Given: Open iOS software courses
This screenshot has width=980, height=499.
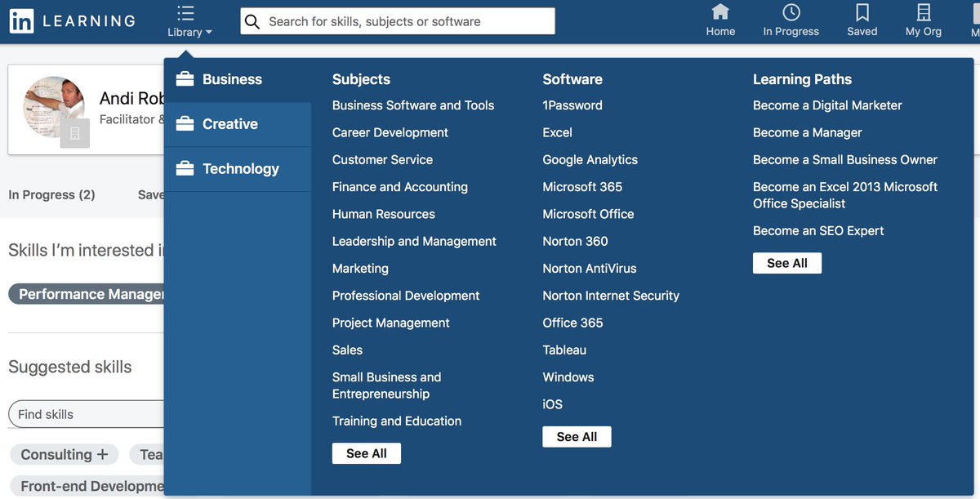Looking at the screenshot, I should pos(553,404).
